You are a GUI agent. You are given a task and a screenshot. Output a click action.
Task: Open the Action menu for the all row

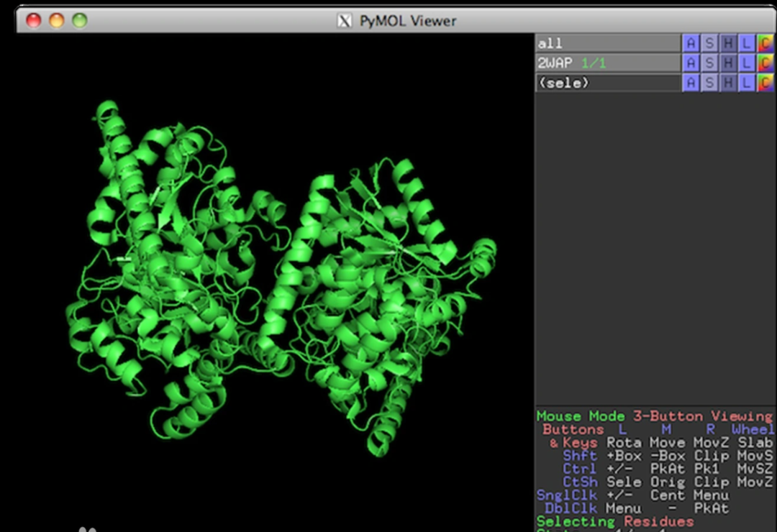[690, 43]
